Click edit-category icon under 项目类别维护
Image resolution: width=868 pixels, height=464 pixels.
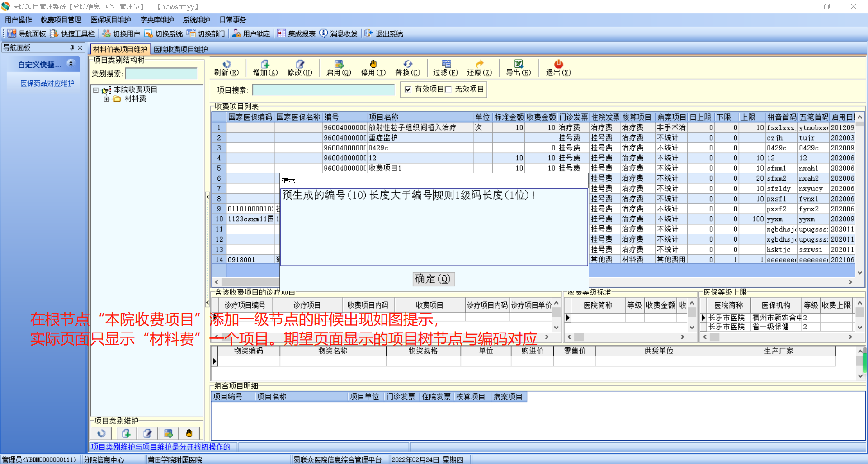point(147,433)
